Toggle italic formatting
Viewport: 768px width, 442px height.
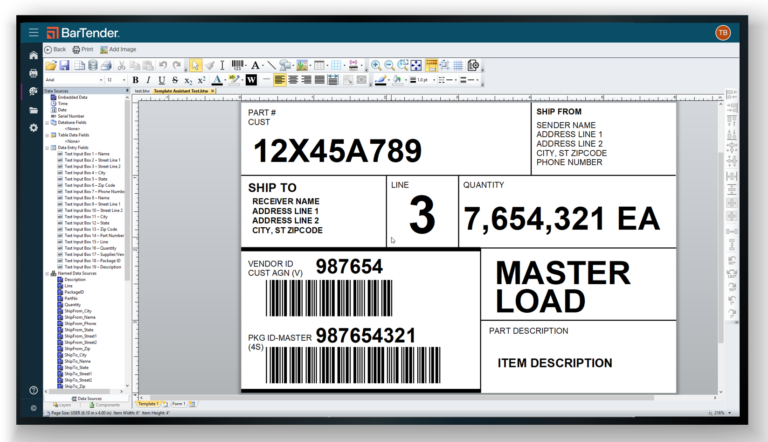[148, 80]
